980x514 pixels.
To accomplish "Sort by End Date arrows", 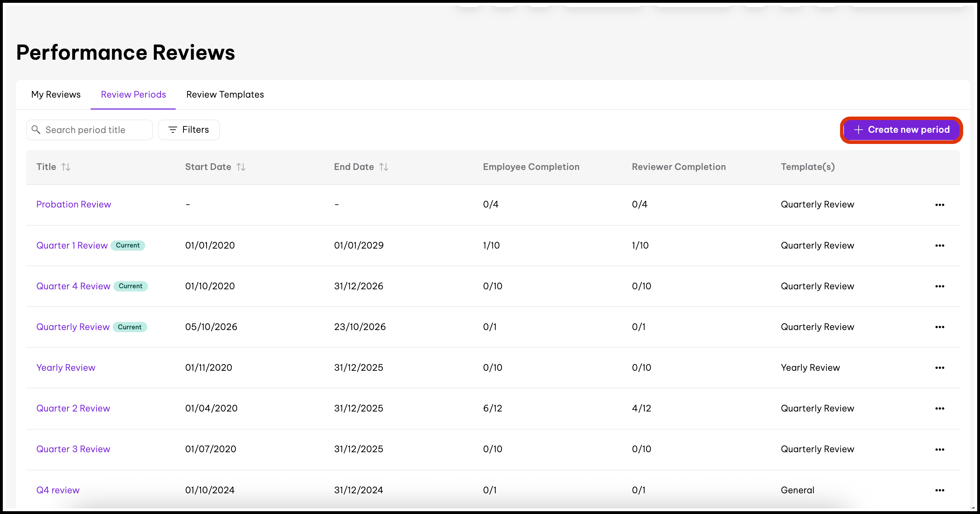I will 383,167.
